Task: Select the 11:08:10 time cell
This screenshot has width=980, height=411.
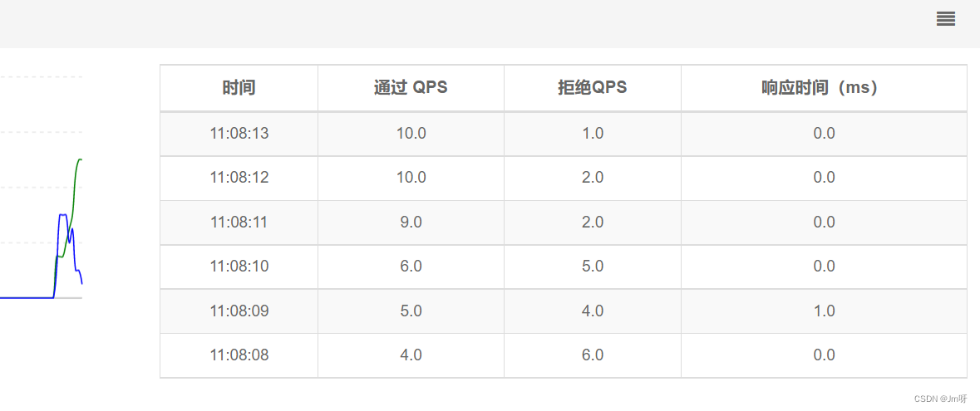Action: (239, 267)
